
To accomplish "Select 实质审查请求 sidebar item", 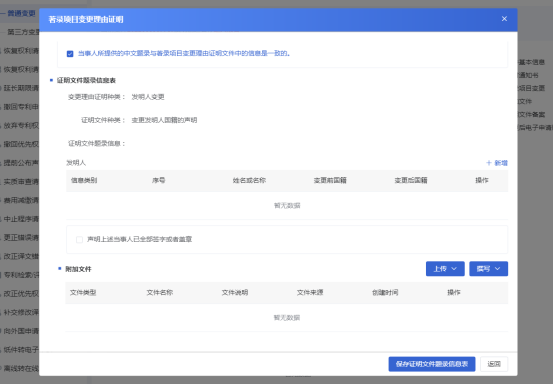I will tap(20, 182).
